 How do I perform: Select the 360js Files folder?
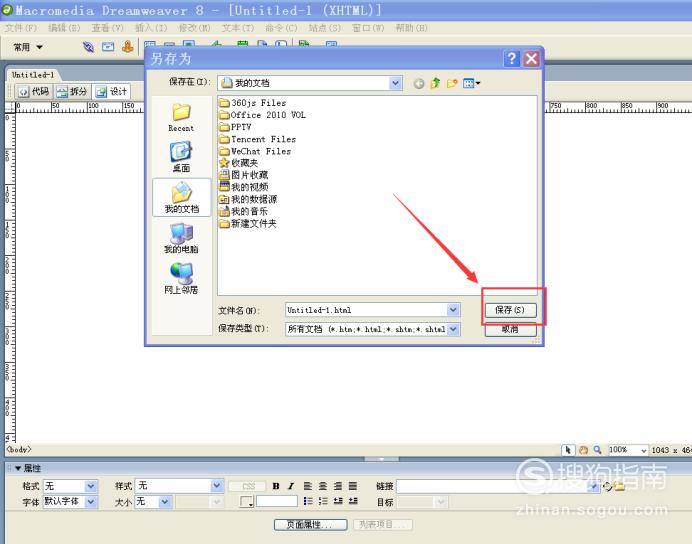(253, 103)
